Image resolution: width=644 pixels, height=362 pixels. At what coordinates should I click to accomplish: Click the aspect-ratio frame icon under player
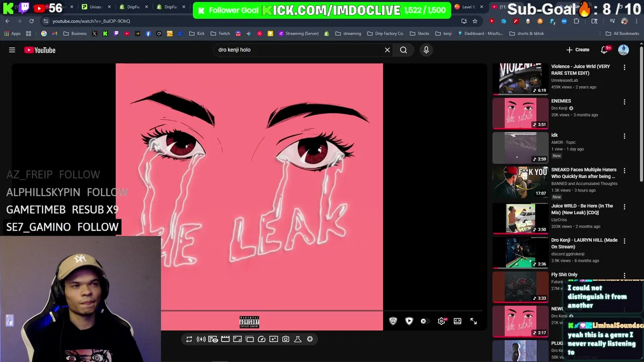click(237, 339)
